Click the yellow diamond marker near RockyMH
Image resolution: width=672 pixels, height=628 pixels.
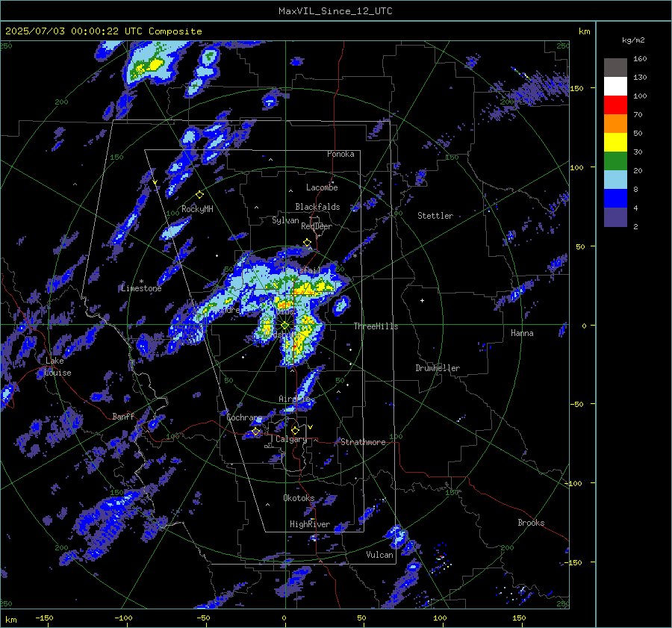199,195
